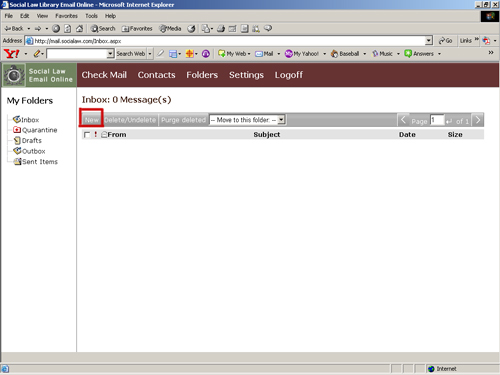The width and height of the screenshot is (500, 375).
Task: Click the Print icon in toolbar
Action: coord(221,29)
